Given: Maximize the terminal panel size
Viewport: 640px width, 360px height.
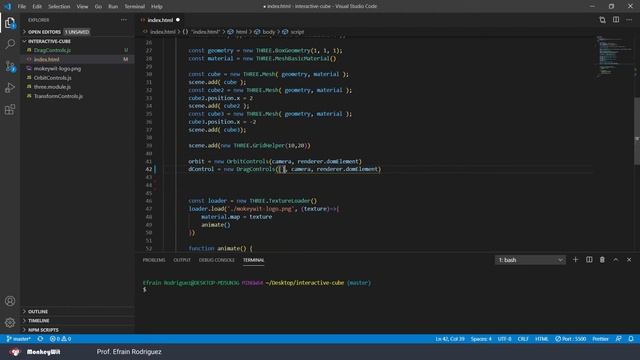Looking at the screenshot, I should click(x=616, y=260).
